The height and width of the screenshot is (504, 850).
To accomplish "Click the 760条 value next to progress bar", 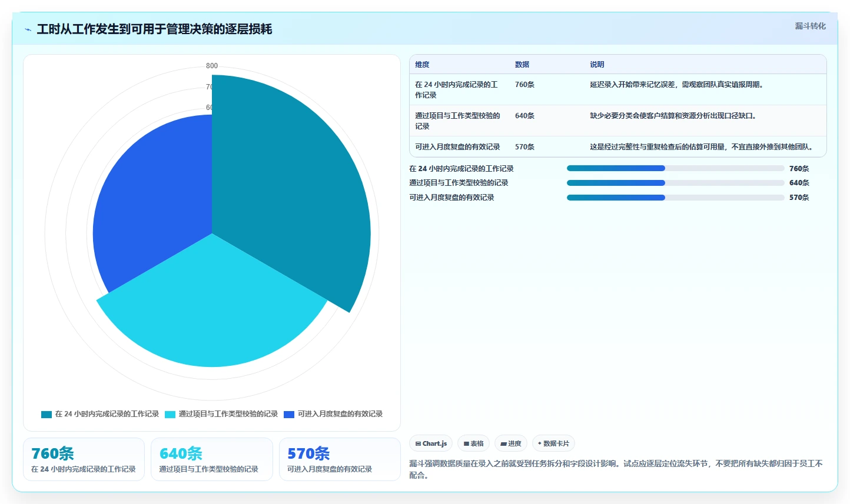I will tap(799, 169).
